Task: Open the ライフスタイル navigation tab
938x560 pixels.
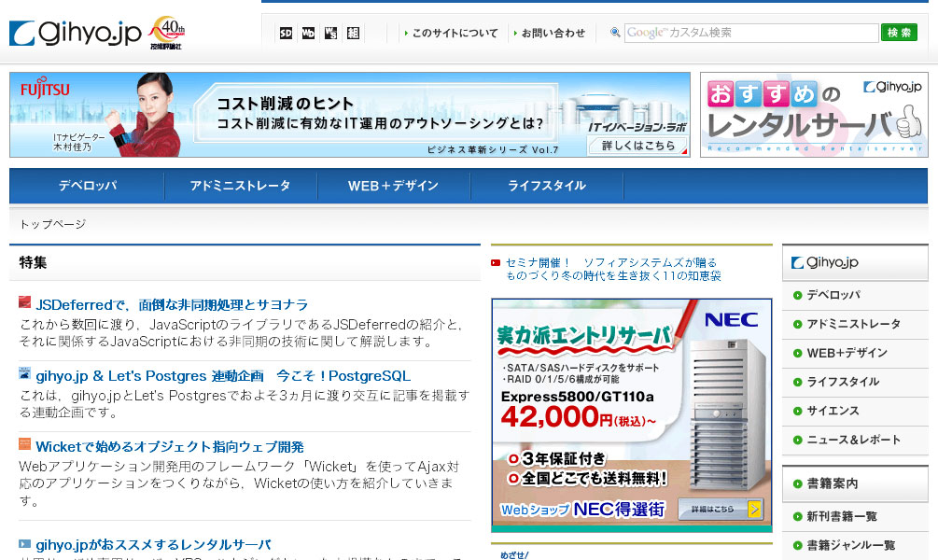Action: pyautogui.click(x=546, y=186)
